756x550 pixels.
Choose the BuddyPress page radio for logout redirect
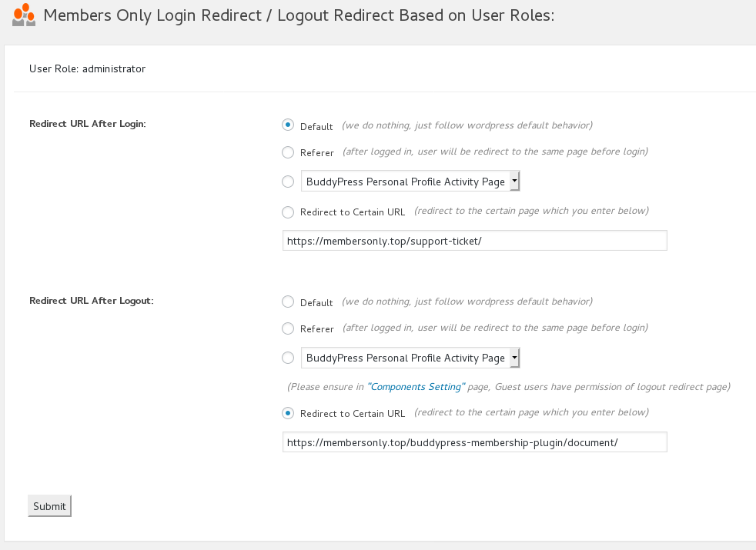pos(287,357)
